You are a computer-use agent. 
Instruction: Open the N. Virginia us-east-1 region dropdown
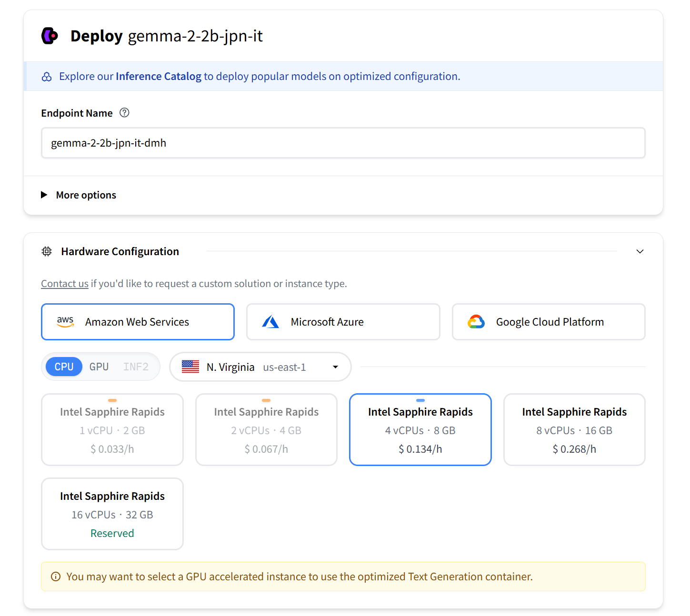(260, 367)
